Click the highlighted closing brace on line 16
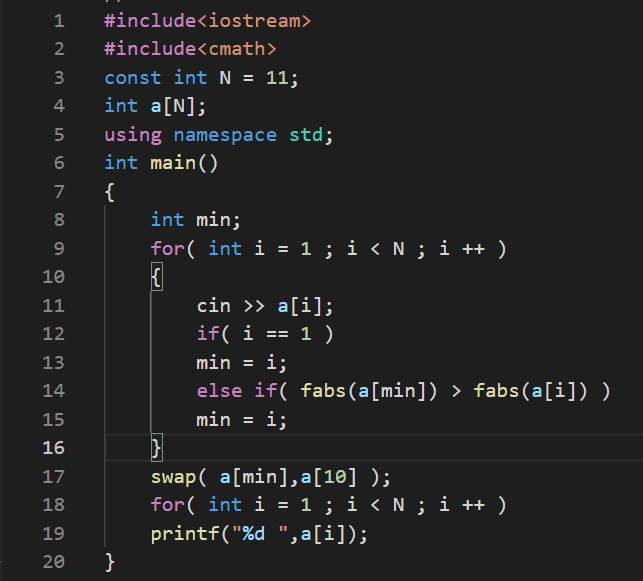Image resolution: width=643 pixels, height=581 pixels. (x=156, y=447)
